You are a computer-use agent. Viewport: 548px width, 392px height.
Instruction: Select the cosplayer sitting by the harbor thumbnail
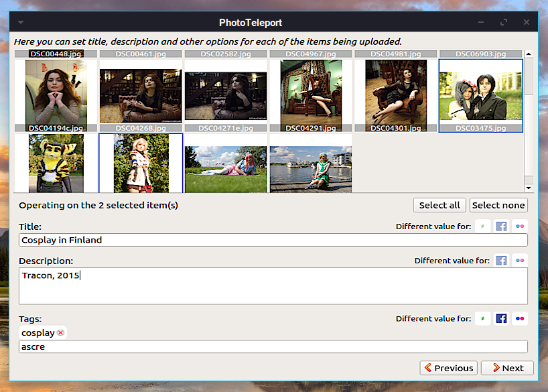311,164
